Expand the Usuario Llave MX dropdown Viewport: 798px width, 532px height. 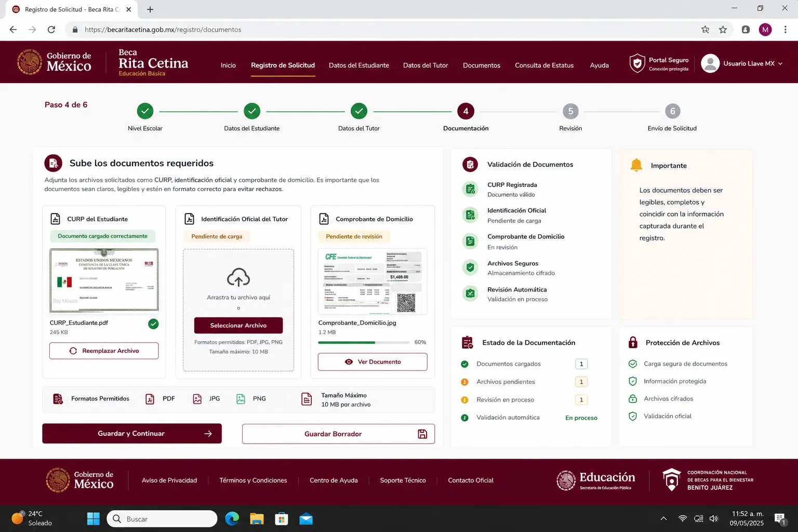(x=752, y=63)
